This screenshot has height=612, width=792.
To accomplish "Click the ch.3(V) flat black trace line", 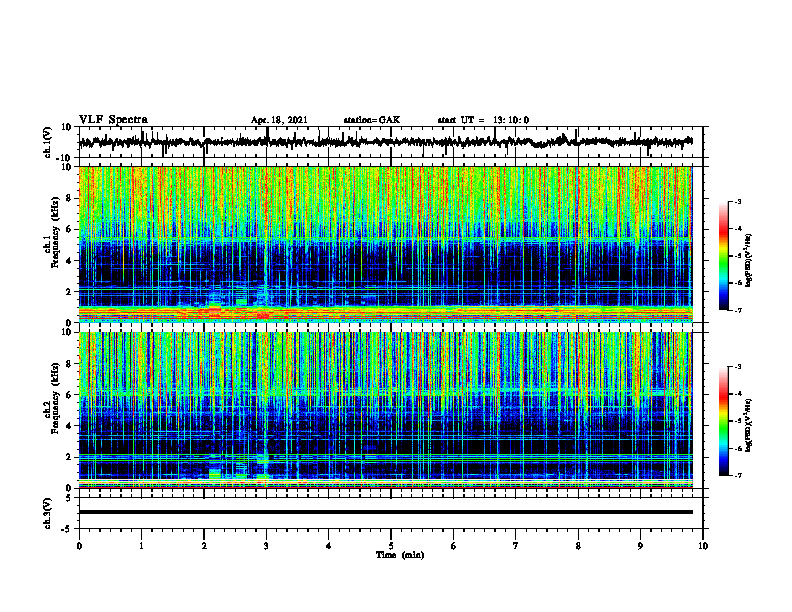I will coord(386,512).
